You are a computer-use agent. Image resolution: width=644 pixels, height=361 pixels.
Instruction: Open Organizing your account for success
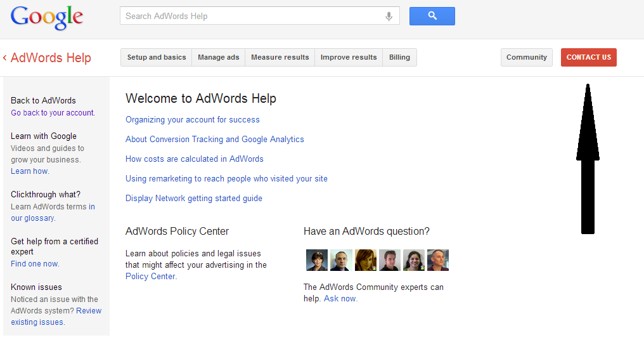click(x=193, y=120)
